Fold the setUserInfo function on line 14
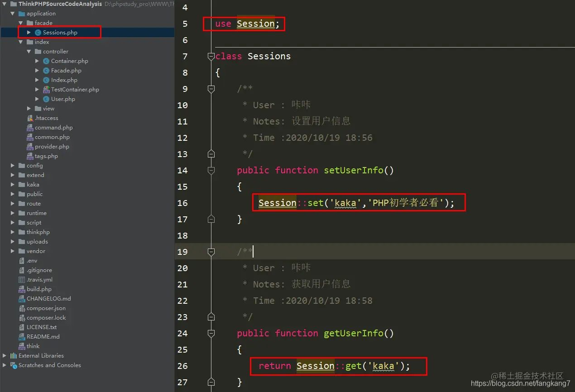575x392 pixels. click(211, 170)
